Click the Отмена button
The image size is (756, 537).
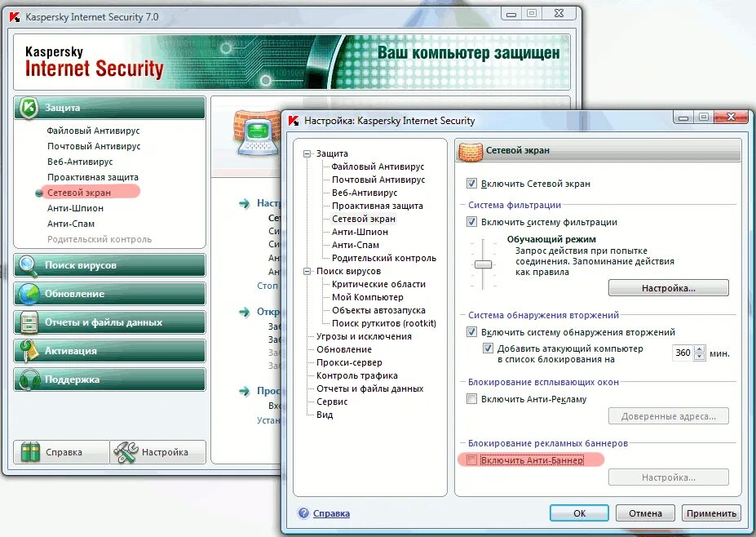point(645,513)
